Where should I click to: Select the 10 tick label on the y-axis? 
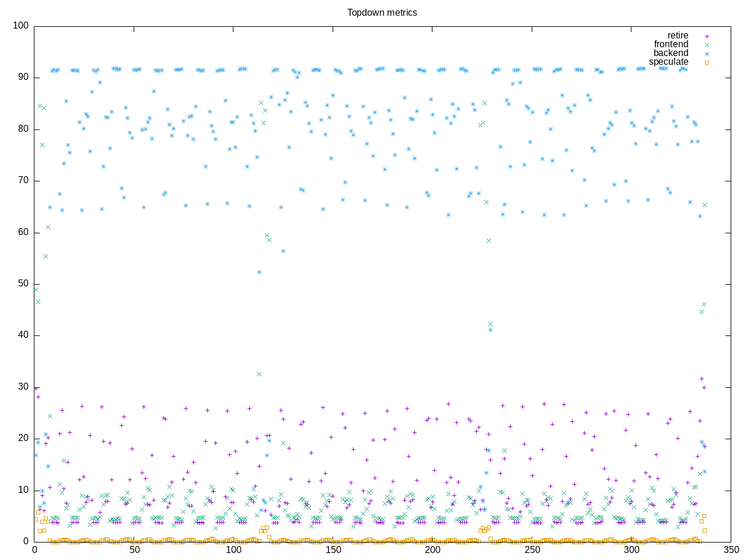(x=23, y=490)
